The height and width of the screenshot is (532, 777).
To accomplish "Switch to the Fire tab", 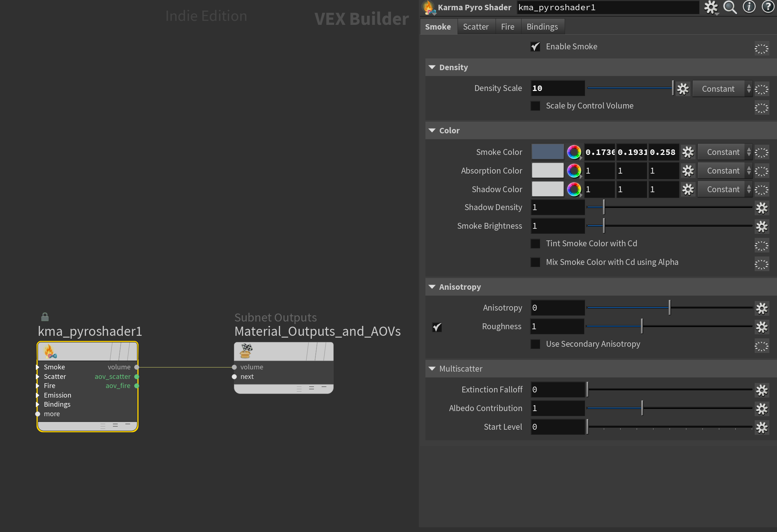I will coord(507,27).
